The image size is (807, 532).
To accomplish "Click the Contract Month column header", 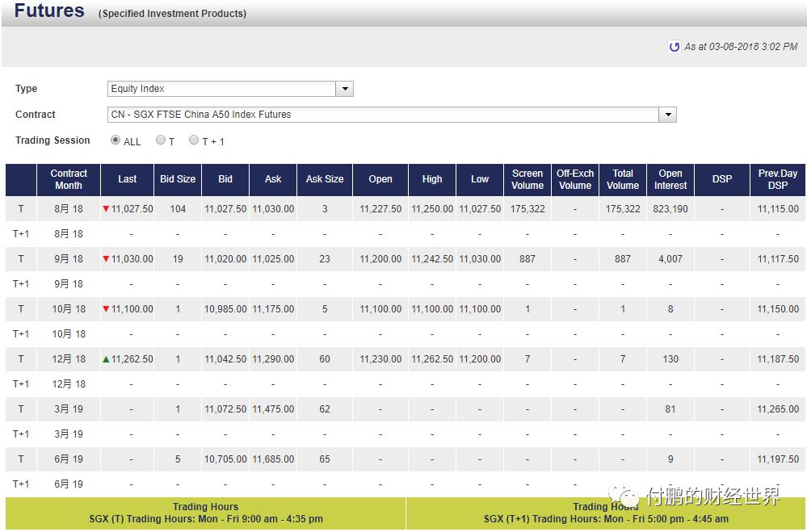I will click(69, 179).
